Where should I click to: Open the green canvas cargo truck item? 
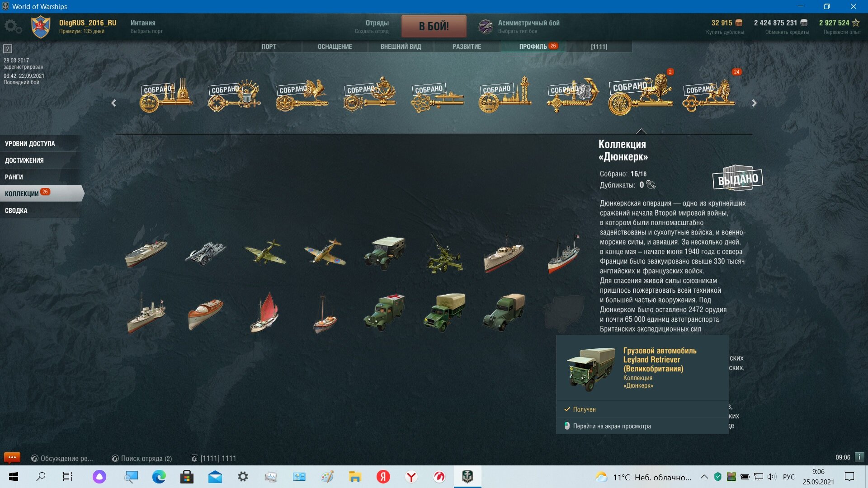tap(444, 312)
